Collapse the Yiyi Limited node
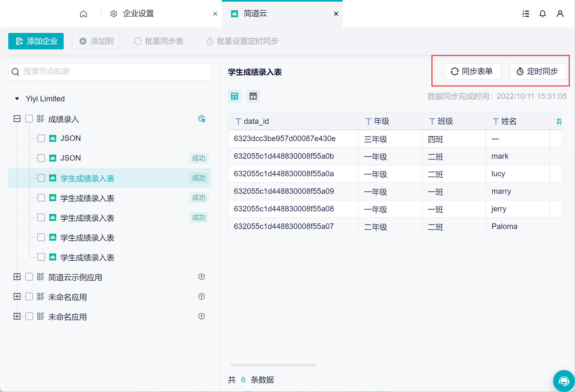575x392 pixels. pyautogui.click(x=17, y=99)
